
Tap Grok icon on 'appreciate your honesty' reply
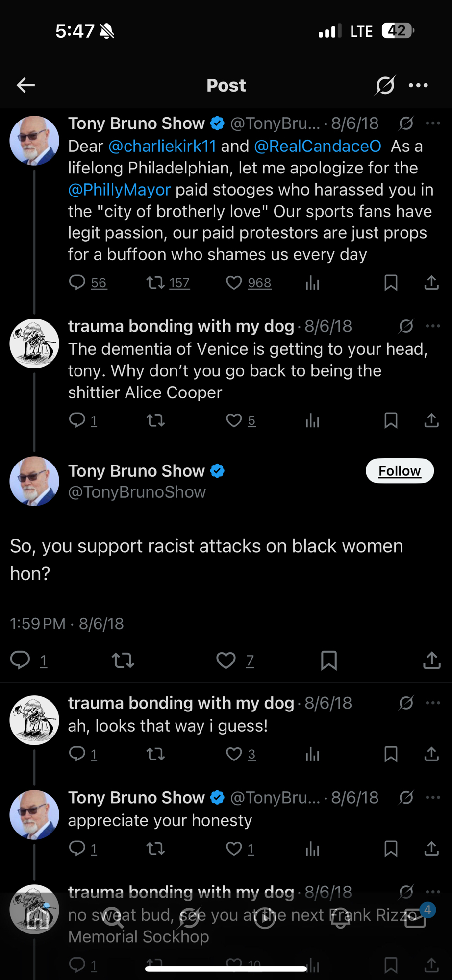406,797
